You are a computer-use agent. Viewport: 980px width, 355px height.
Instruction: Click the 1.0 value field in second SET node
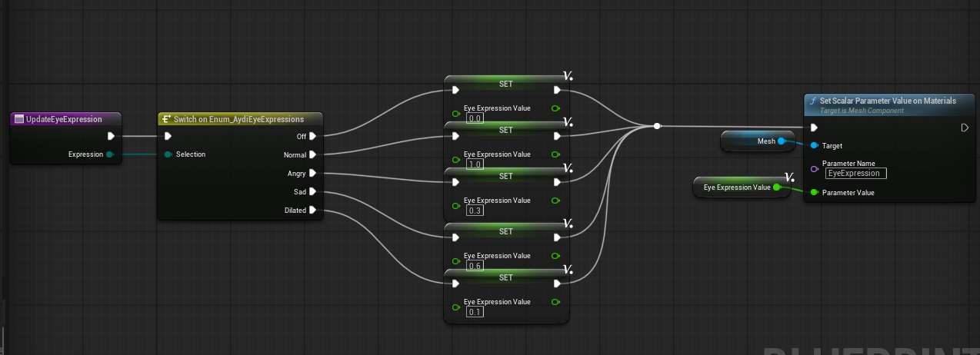click(475, 164)
